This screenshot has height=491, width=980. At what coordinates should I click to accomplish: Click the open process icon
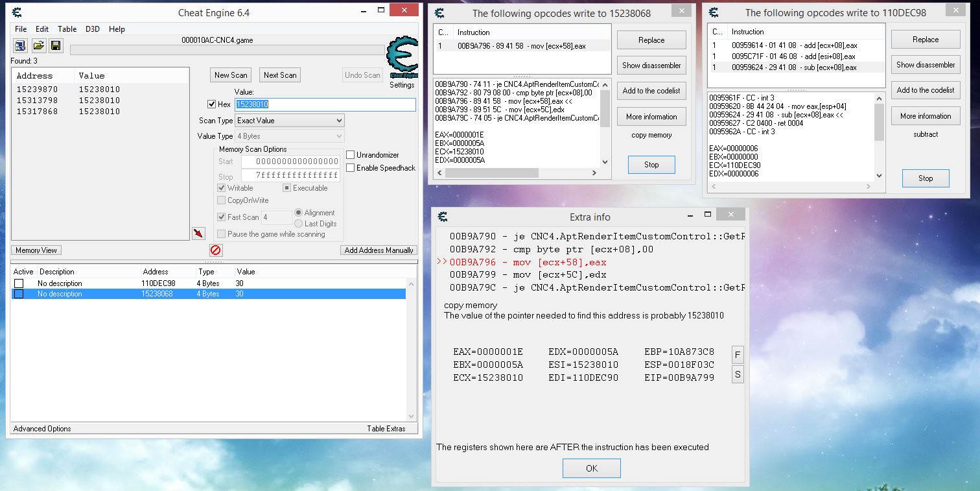click(x=20, y=45)
